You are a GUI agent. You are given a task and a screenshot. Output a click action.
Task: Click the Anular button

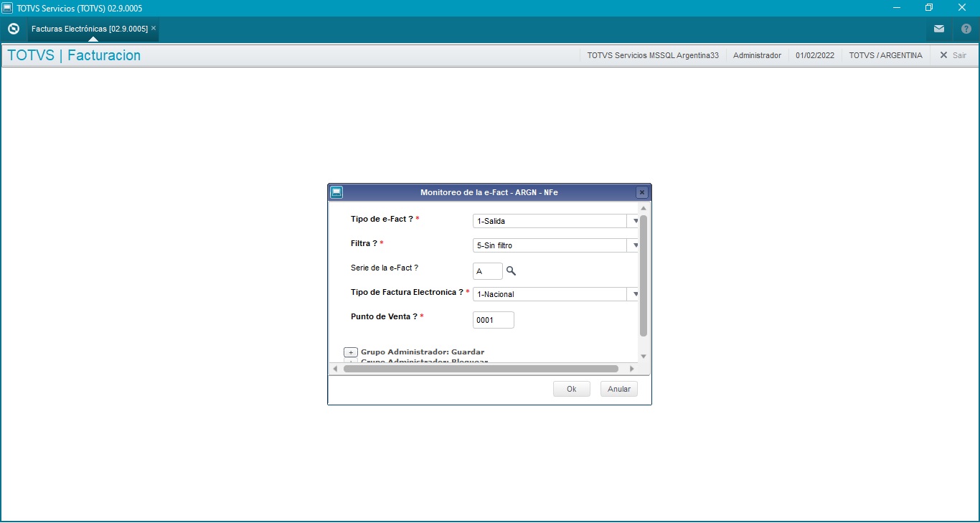click(619, 389)
